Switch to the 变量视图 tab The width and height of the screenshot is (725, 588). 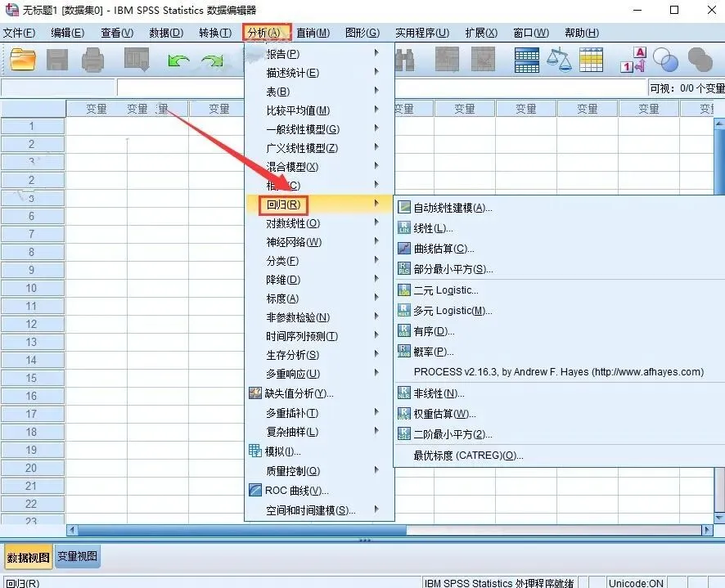77,556
